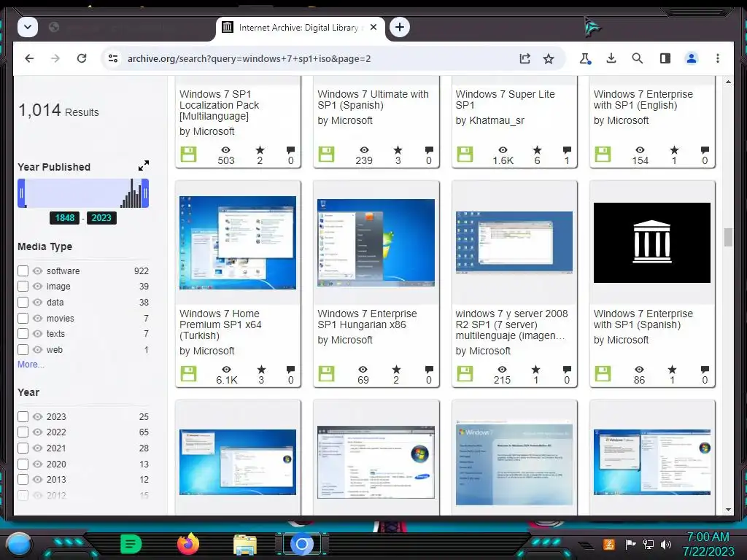Click software floppy icon on Super Lite card
Viewport: 747px width, 560px height.
click(465, 155)
